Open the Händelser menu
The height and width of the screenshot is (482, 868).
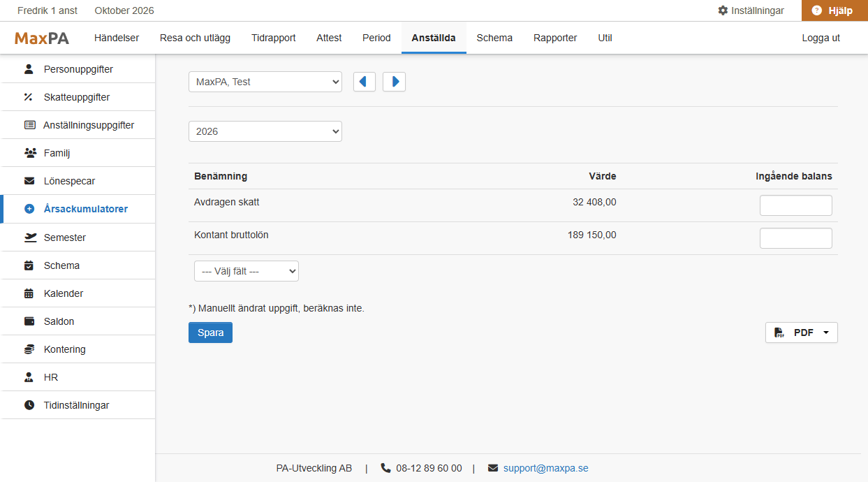(117, 38)
